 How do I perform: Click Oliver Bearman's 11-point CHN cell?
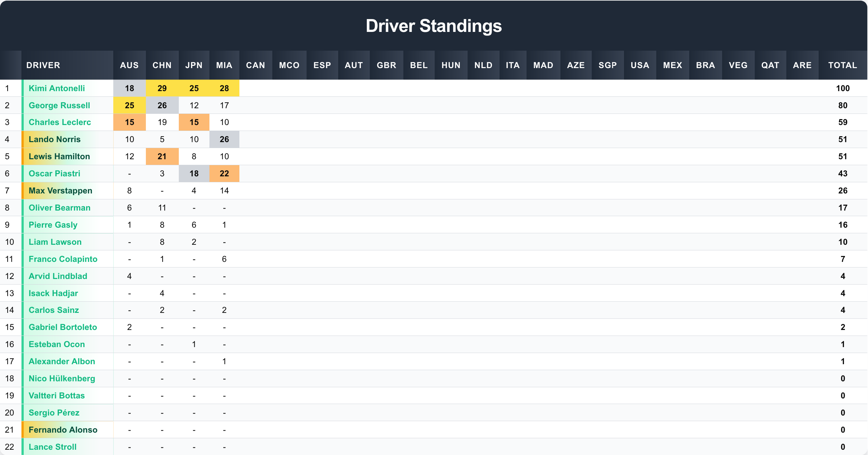coord(162,208)
